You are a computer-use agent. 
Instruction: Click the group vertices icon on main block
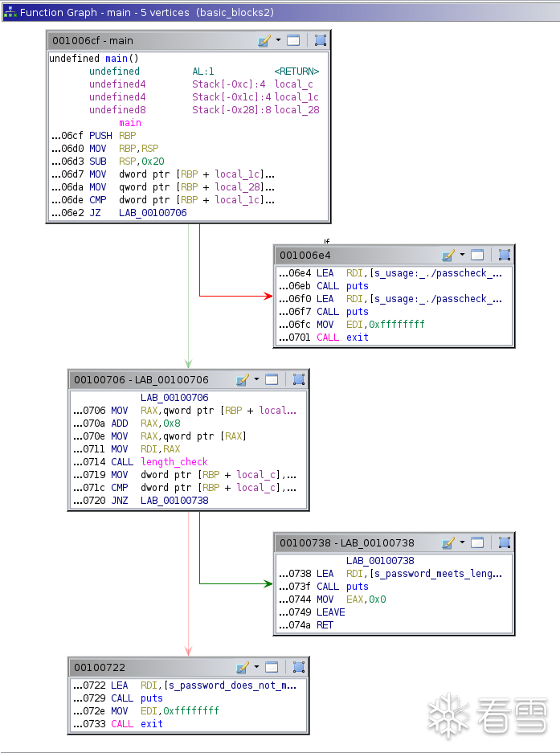tap(321, 40)
